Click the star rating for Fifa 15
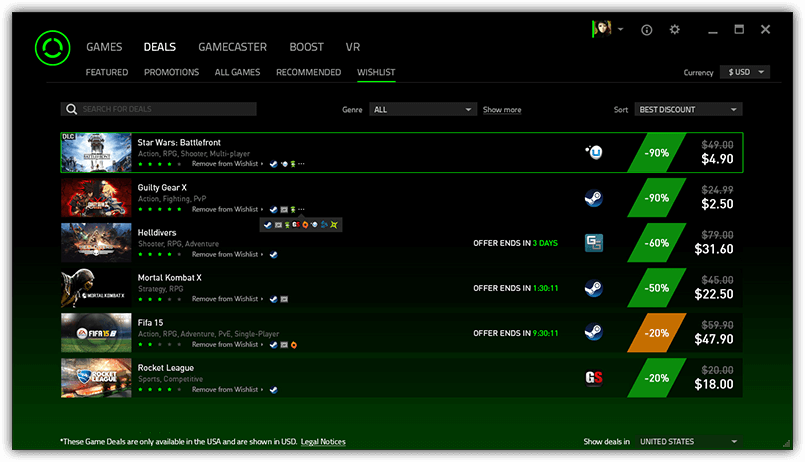The width and height of the screenshot is (805, 462). 159,344
